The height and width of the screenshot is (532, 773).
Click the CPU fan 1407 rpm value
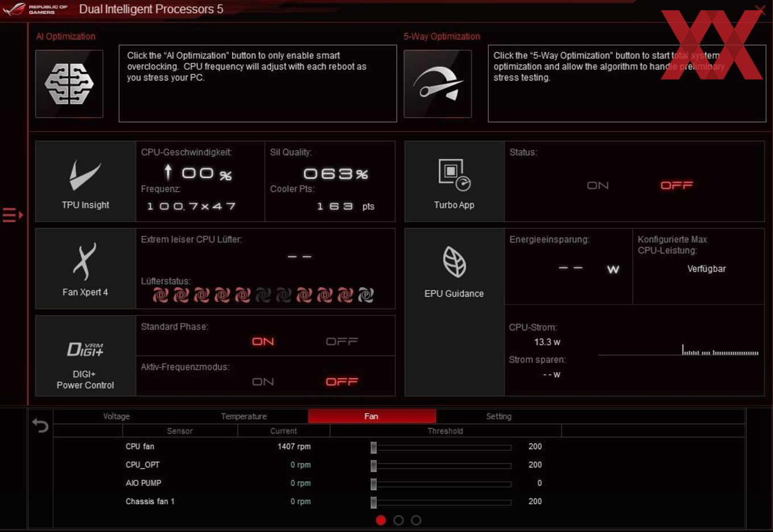pyautogui.click(x=294, y=446)
